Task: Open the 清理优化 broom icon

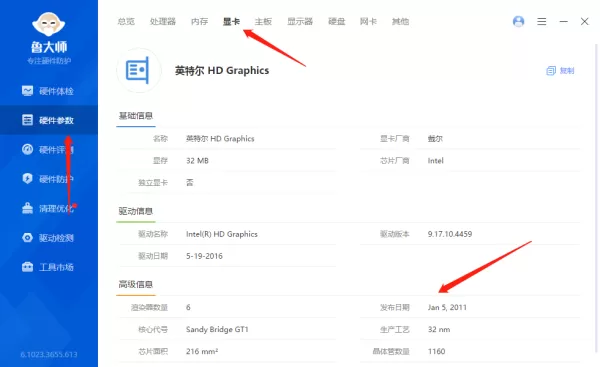Action: click(x=27, y=208)
